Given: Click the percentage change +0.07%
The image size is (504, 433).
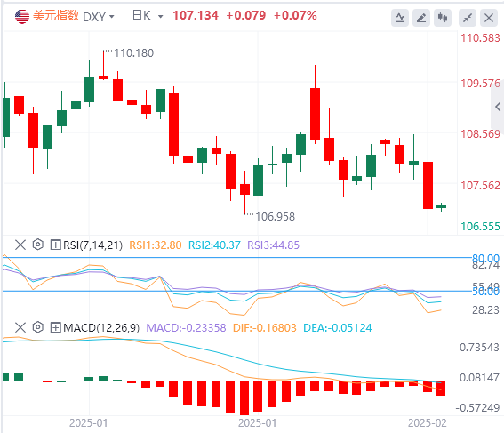Looking at the screenshot, I should (x=295, y=15).
